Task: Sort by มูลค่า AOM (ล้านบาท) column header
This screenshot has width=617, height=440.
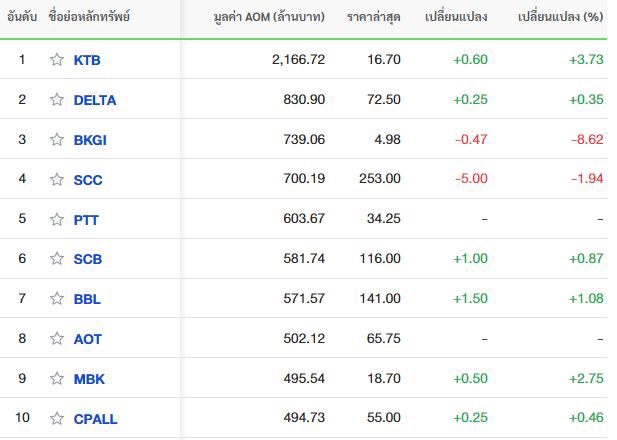Action: pos(269,17)
